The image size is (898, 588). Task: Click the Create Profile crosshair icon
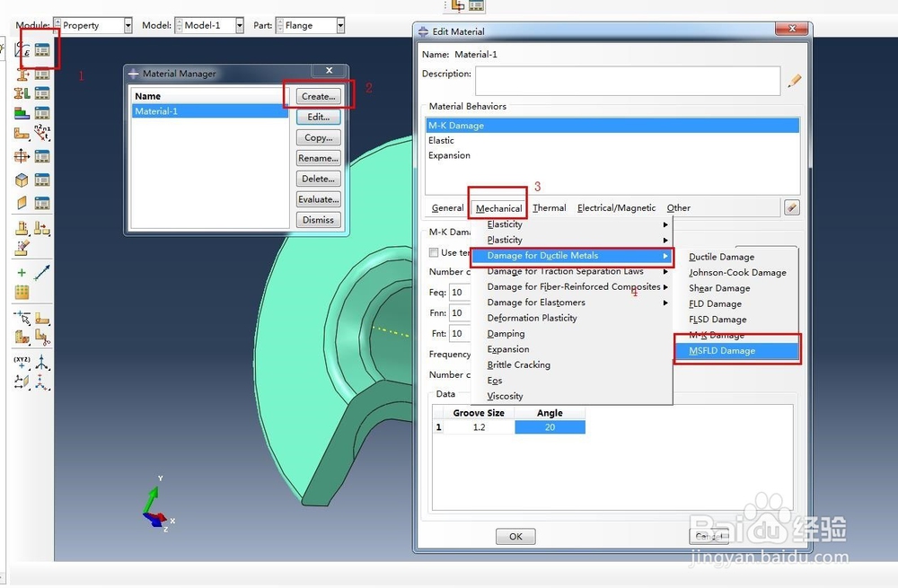pos(22,156)
